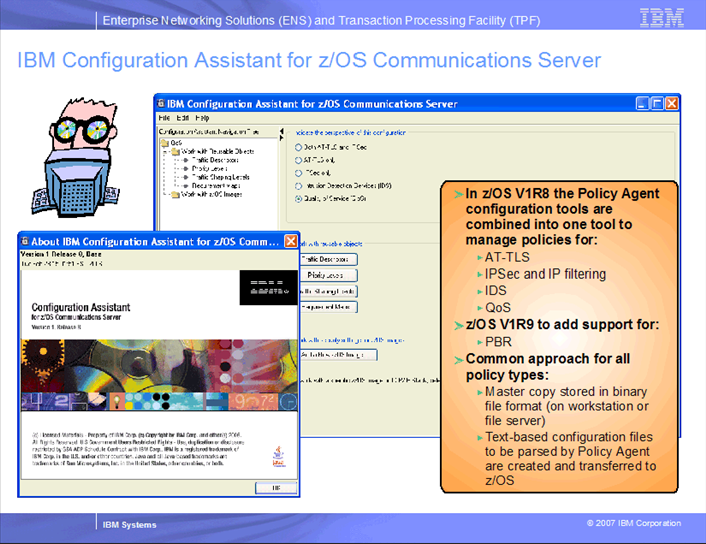Image resolution: width=706 pixels, height=544 pixels.
Task: Select Priority Levels in the navigation tree
Action: click(x=210, y=168)
